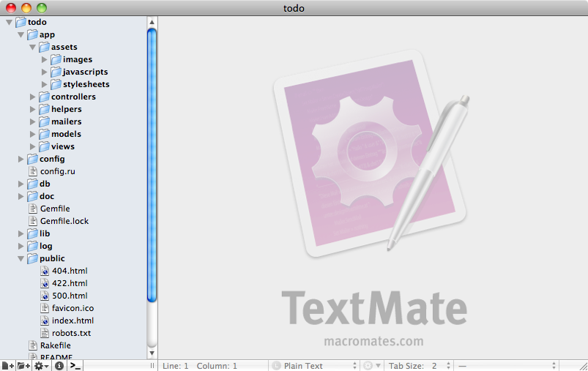The width and height of the screenshot is (588, 371).
Task: Open the Tab Size dropdown
Action: [x=420, y=366]
